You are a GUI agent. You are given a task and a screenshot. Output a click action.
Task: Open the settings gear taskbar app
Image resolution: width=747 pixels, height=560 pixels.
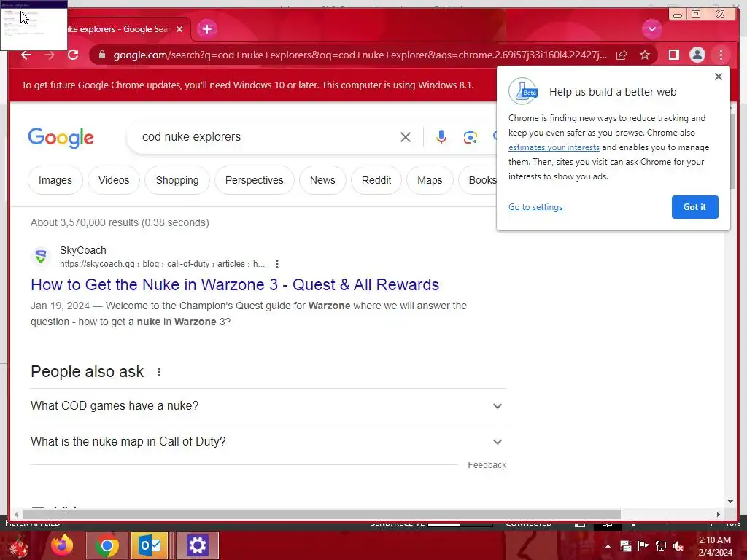(197, 545)
